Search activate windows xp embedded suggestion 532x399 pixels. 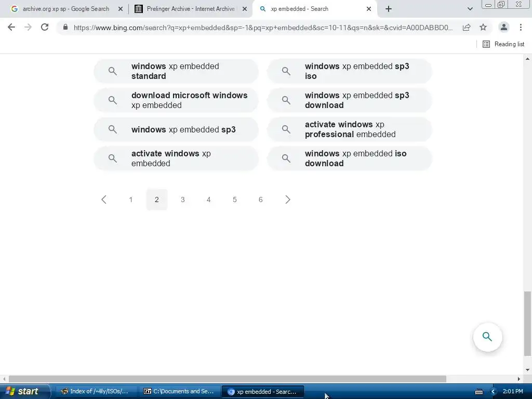tap(176, 158)
